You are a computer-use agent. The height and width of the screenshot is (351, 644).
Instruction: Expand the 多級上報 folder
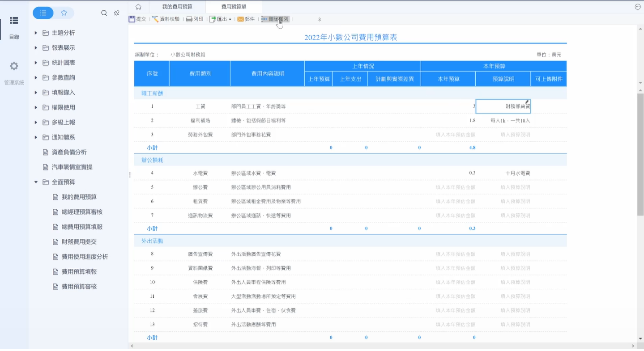[36, 122]
